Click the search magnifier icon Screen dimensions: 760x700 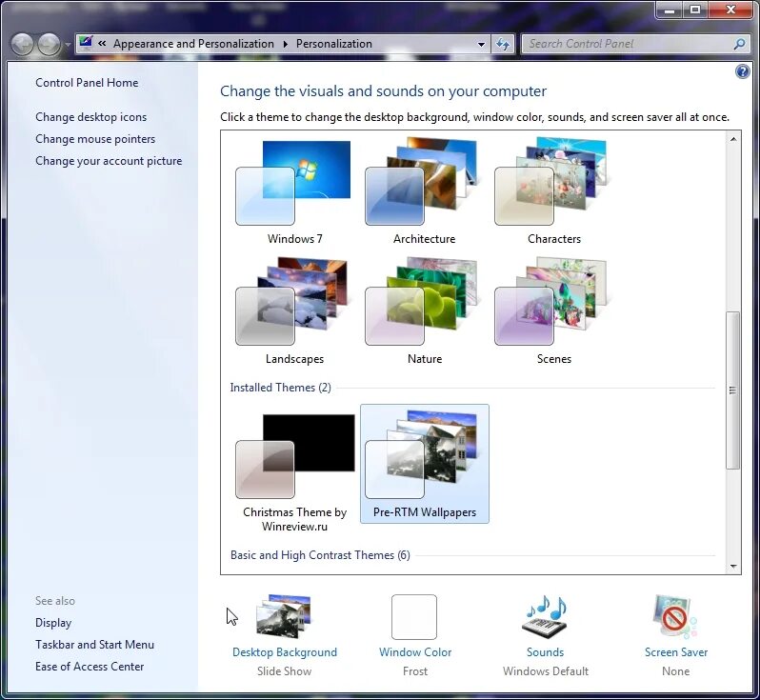[x=739, y=44]
